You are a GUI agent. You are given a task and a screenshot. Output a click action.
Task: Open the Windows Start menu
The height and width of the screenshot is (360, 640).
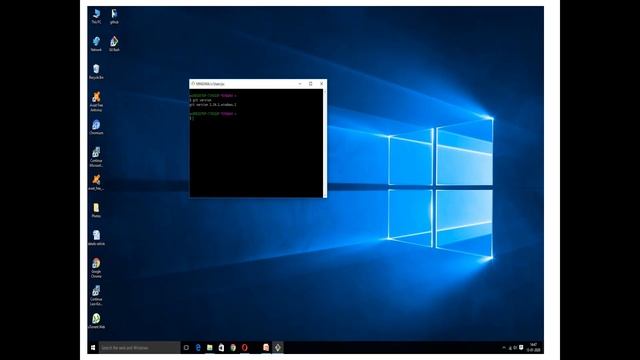click(x=93, y=348)
